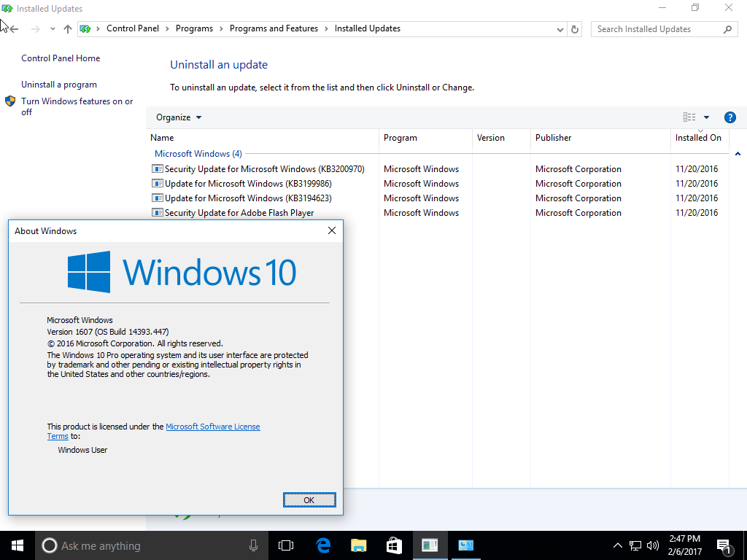Select Update for Microsoft Windows (KB3194623)

click(438, 198)
